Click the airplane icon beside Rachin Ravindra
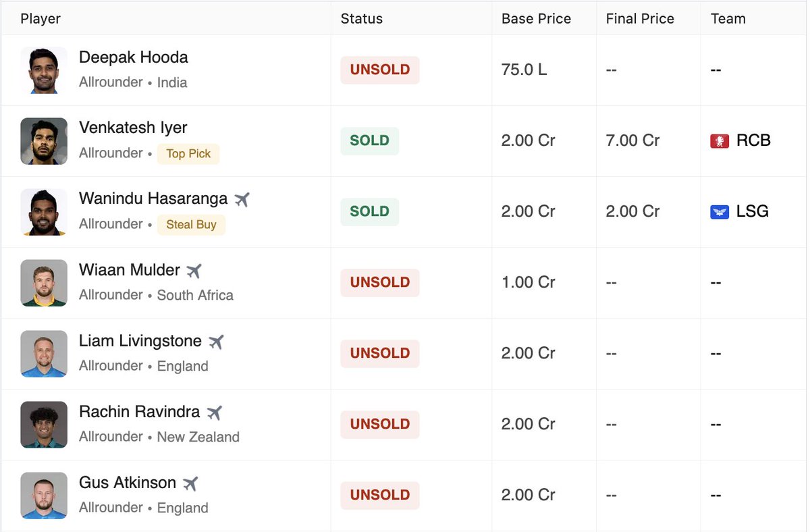Viewport: 810px width, 532px height. (x=215, y=412)
